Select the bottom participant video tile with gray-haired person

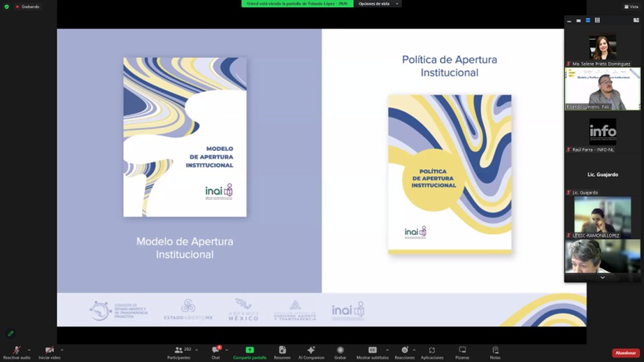[x=603, y=257]
